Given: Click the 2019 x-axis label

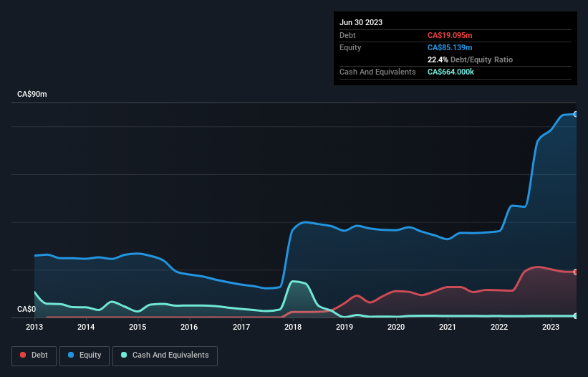Looking at the screenshot, I should pyautogui.click(x=344, y=327).
